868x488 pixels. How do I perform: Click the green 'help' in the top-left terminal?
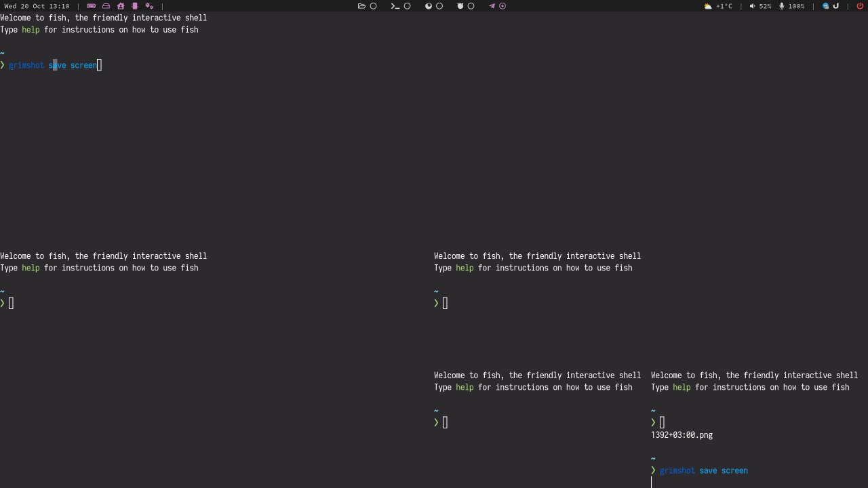click(x=31, y=30)
